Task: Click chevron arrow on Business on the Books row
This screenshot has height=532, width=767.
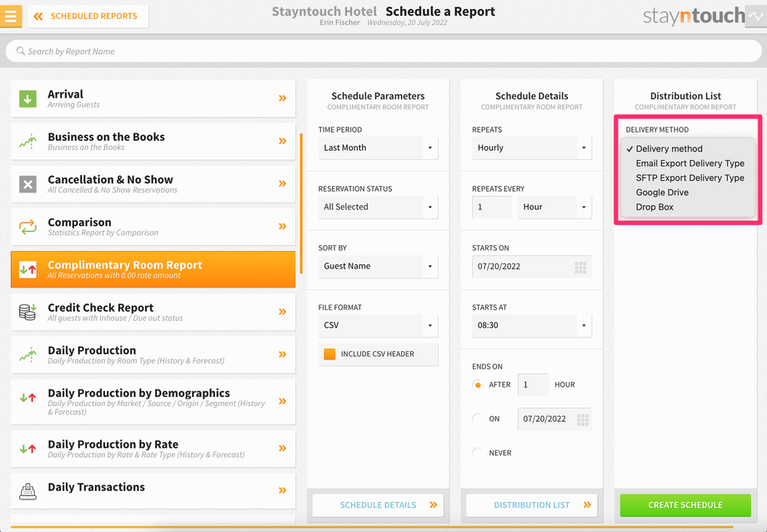Action: [283, 141]
